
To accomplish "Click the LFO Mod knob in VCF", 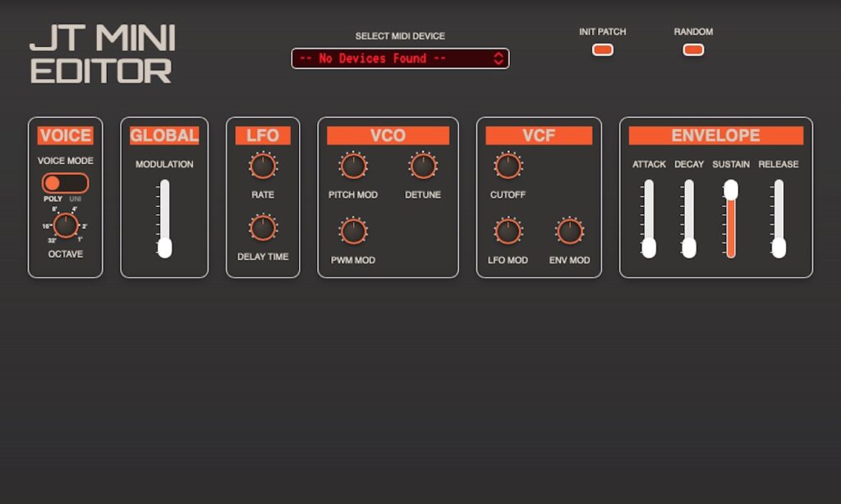I will tap(507, 233).
